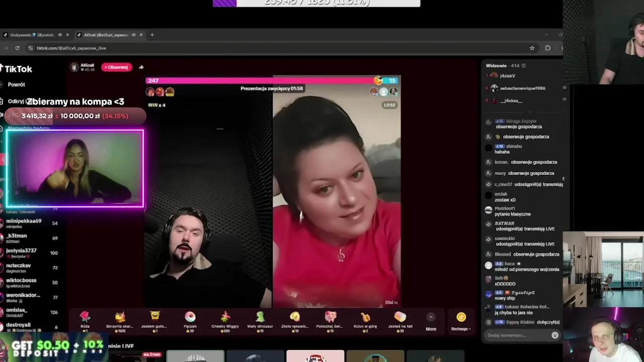Send the Pączek donut gift
Screen dimensions: 644x362
click(x=190, y=321)
